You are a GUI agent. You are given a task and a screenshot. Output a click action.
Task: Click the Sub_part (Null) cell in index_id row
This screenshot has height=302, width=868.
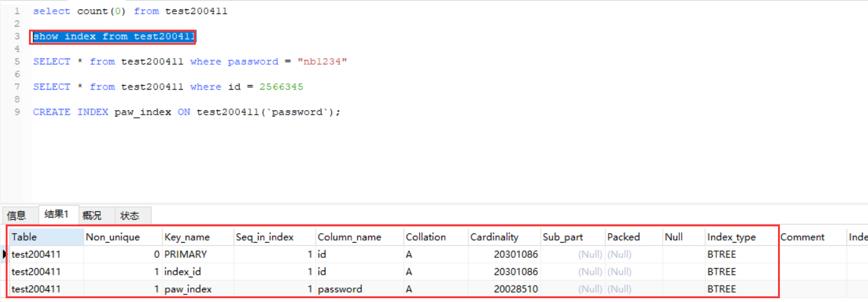(573, 272)
